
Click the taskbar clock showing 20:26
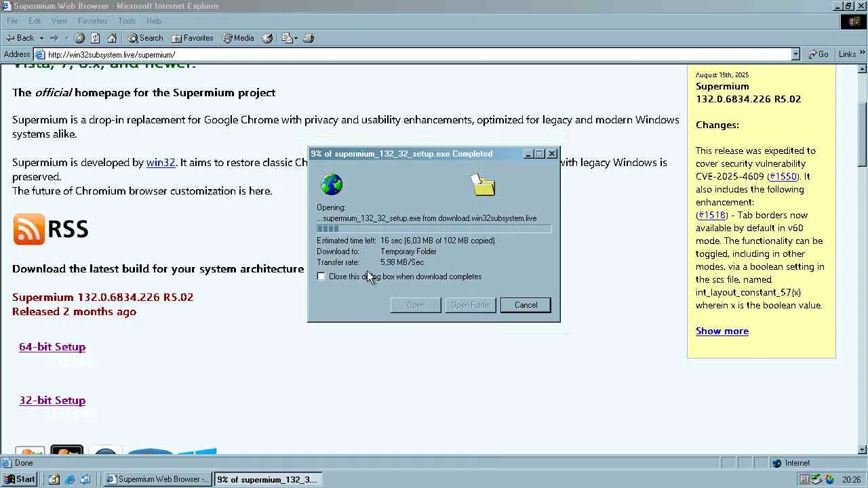click(852, 479)
